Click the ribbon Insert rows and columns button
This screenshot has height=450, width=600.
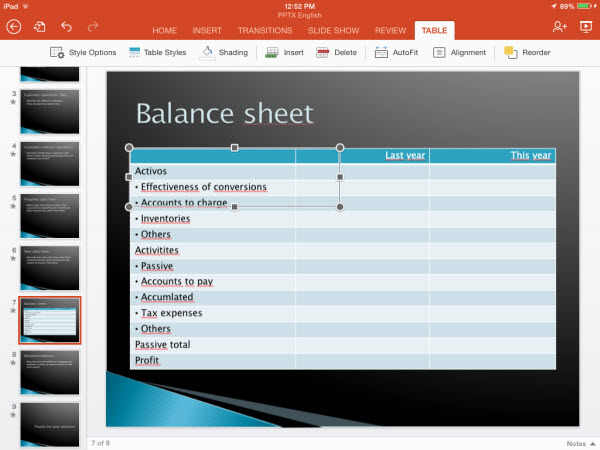coord(285,52)
